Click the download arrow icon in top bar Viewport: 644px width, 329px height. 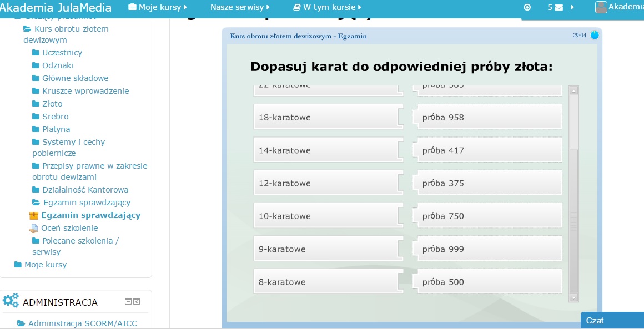point(527,7)
